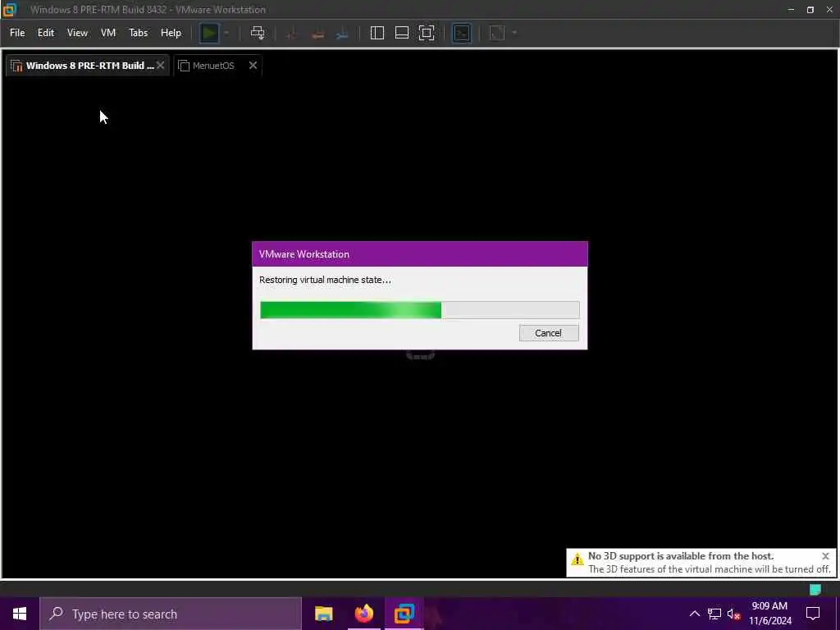
Task: Click the green device status icon
Action: pos(815,589)
